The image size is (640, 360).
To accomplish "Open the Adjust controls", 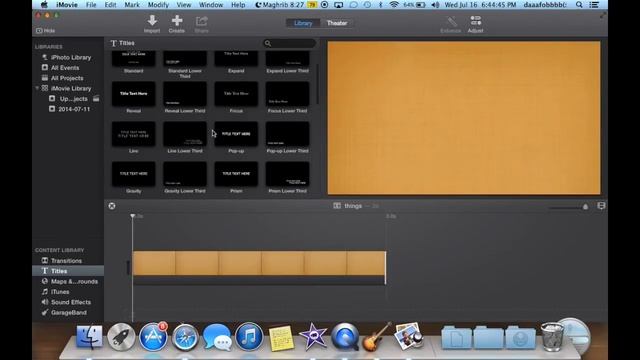I will pos(476,24).
